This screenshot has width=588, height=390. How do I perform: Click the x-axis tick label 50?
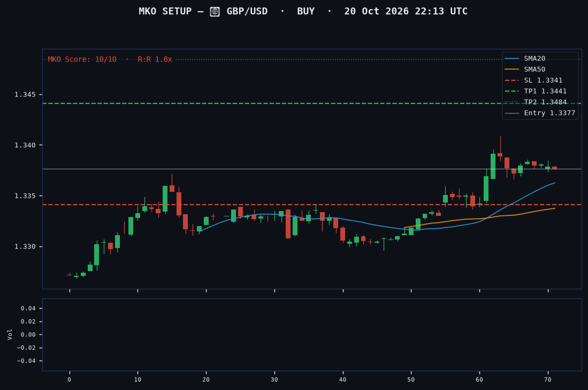411,379
